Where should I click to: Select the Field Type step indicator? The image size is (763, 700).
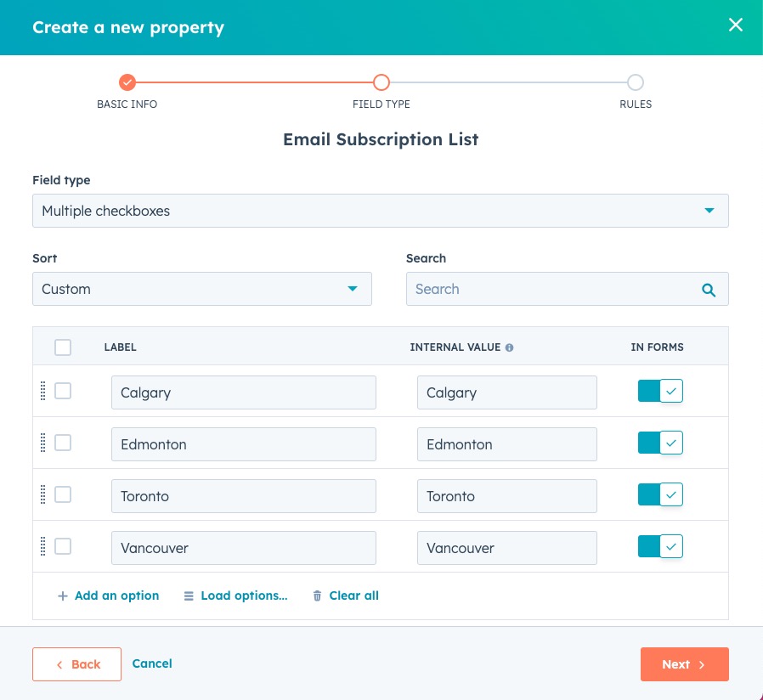coord(381,82)
